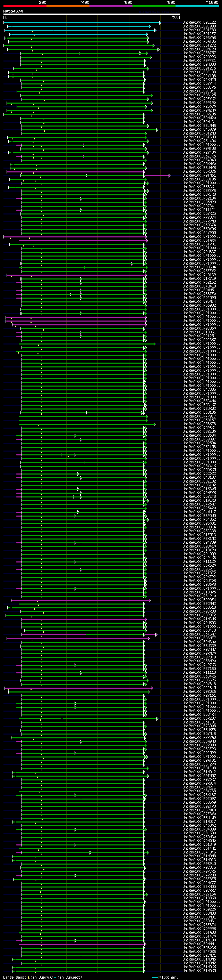Screen dimensions: 222x980
Task: Select the UniRef100_A9PFE1 label
Action: 199,60
